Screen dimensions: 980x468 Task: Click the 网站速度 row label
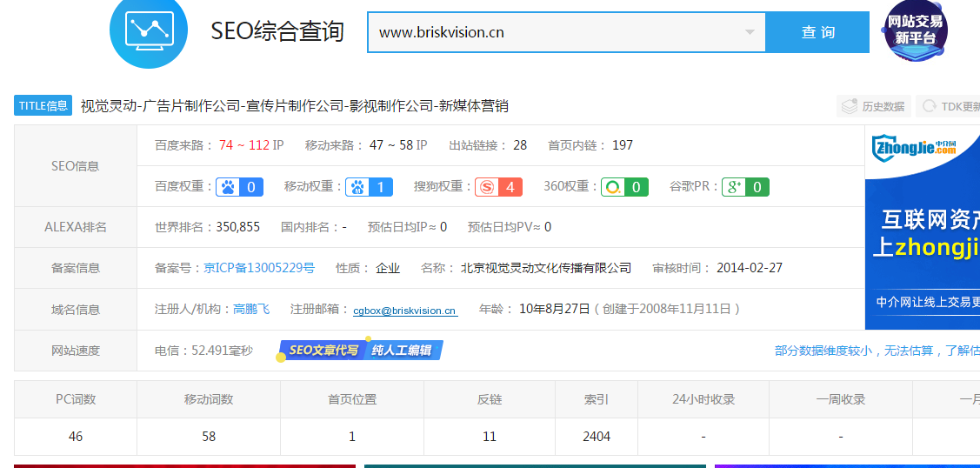pos(76,351)
